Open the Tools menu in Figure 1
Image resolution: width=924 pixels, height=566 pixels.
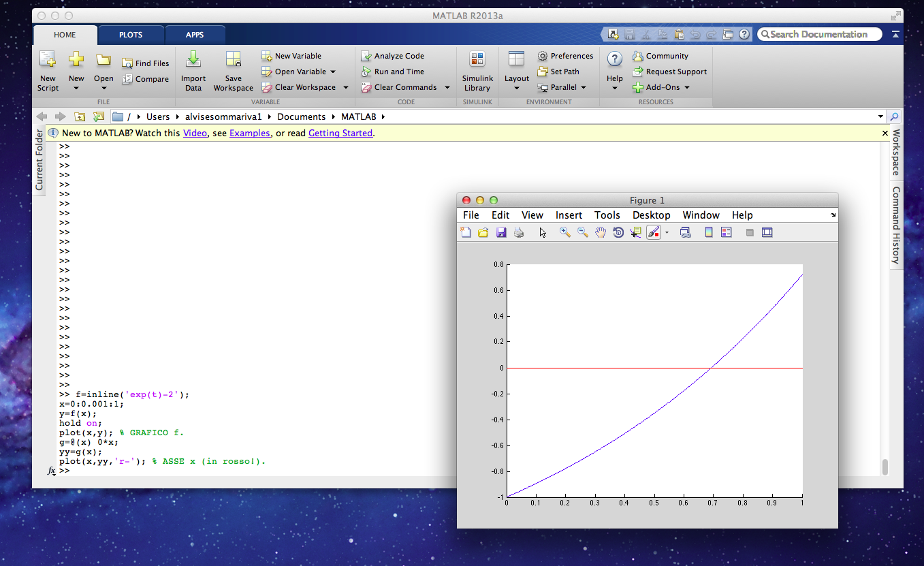pos(607,215)
